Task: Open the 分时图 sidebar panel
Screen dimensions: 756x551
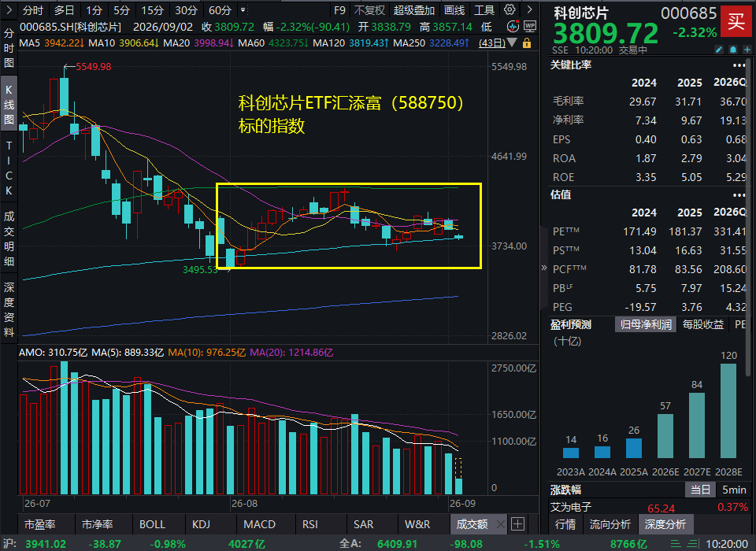Action: (9, 48)
